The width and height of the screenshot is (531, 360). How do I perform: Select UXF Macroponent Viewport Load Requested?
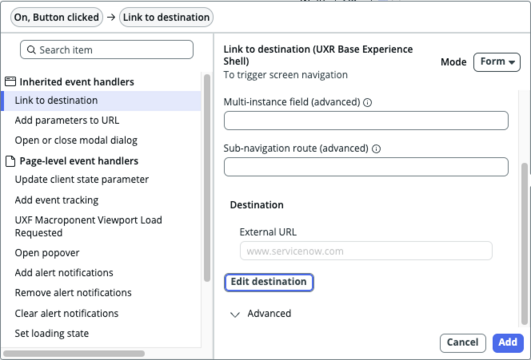point(88,226)
